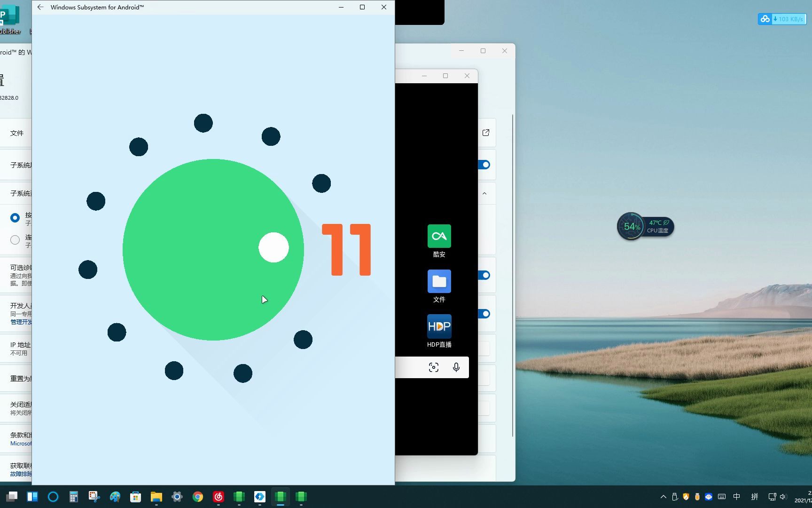Click the 拼 input mode indicator
The height and width of the screenshot is (508, 812).
click(755, 497)
